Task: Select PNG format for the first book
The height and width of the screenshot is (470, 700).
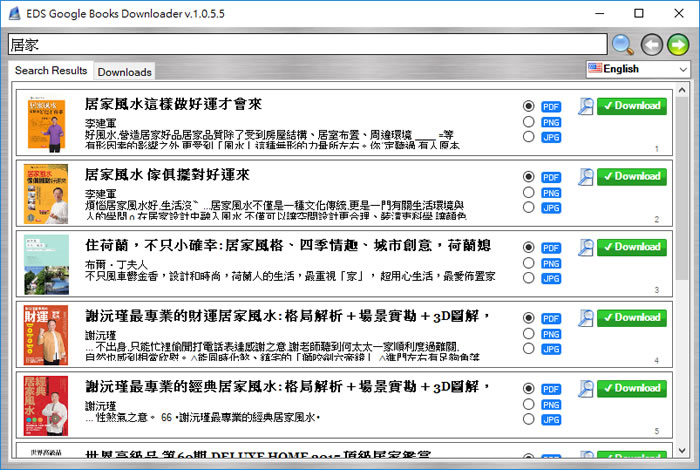Action: [x=528, y=122]
